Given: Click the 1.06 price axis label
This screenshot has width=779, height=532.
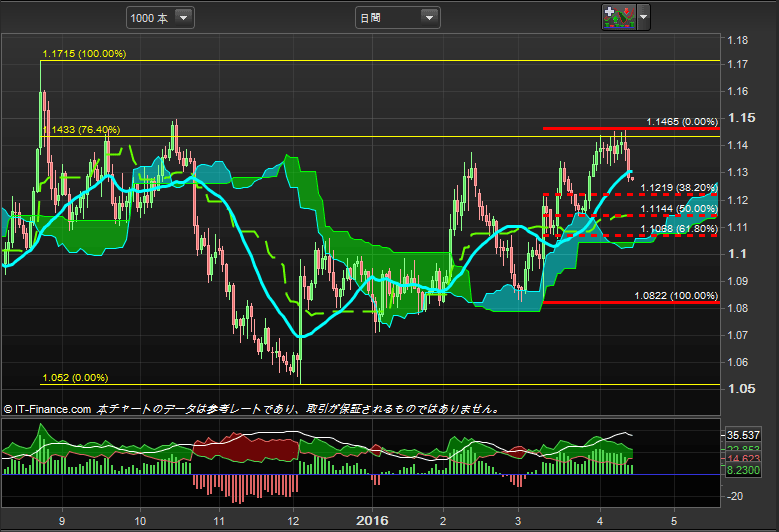Looking at the screenshot, I should coord(738,362).
